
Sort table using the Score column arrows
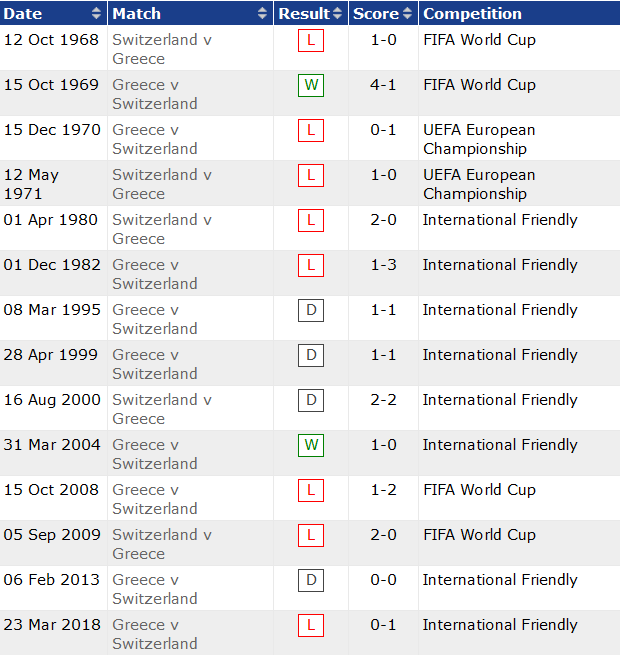pos(407,14)
